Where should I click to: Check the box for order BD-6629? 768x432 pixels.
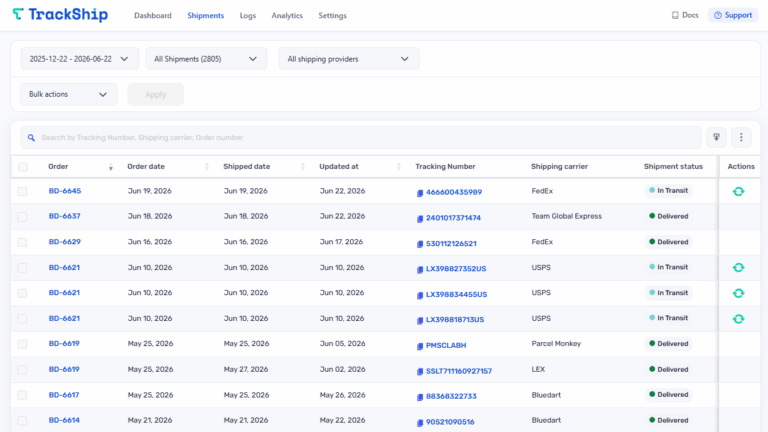click(22, 242)
